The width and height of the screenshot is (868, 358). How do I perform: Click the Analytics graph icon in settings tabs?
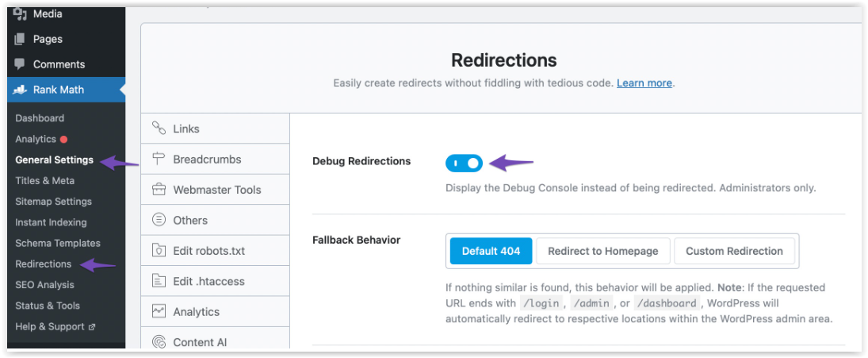pos(159,311)
